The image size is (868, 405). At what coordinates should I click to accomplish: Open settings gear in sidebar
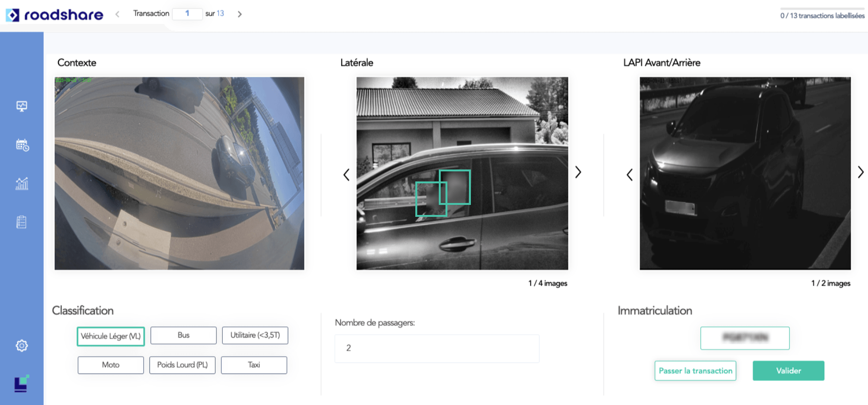(x=22, y=346)
